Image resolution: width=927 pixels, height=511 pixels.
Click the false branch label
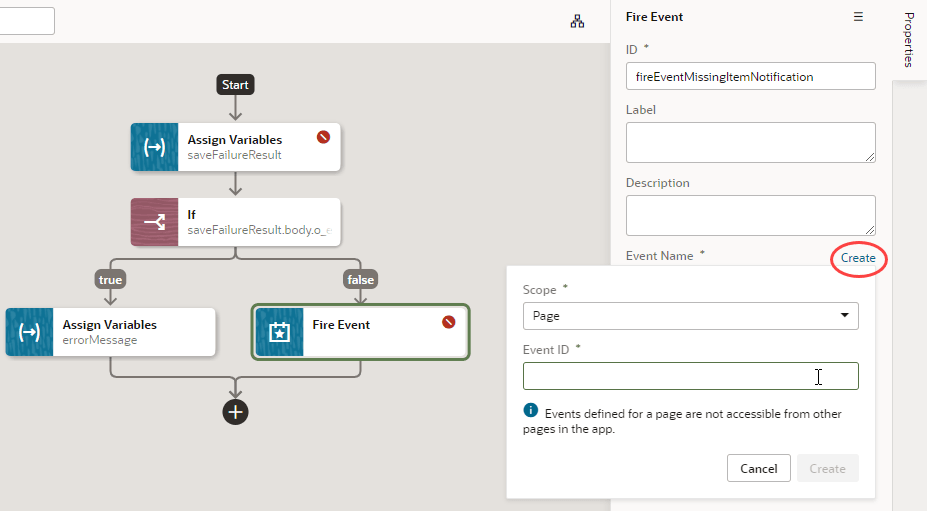(x=361, y=279)
